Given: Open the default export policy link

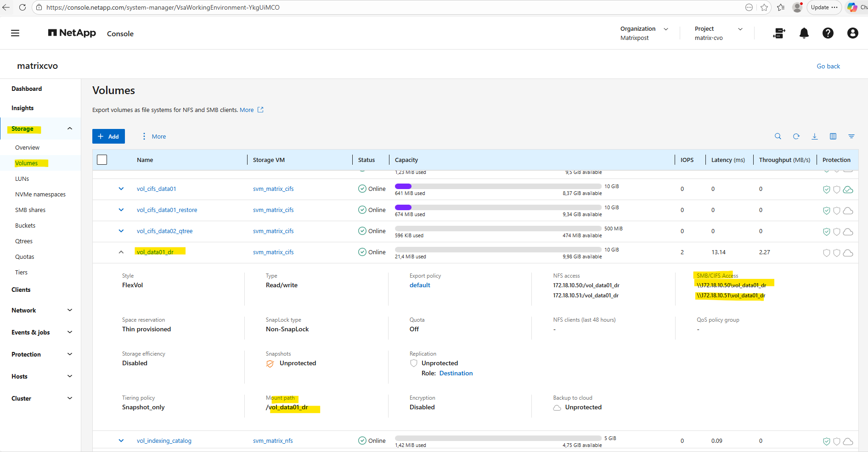Looking at the screenshot, I should pyautogui.click(x=420, y=285).
